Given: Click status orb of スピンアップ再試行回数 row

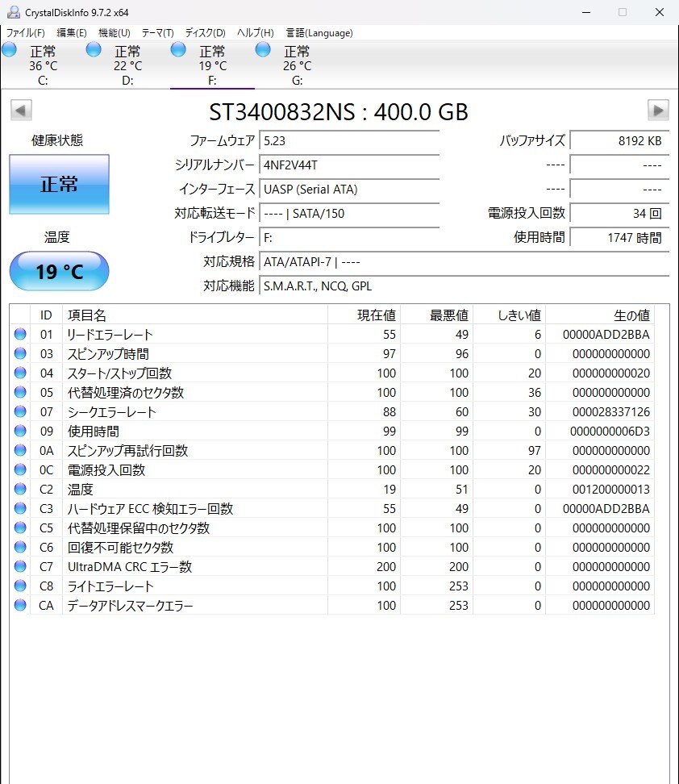Looking at the screenshot, I should (20, 450).
